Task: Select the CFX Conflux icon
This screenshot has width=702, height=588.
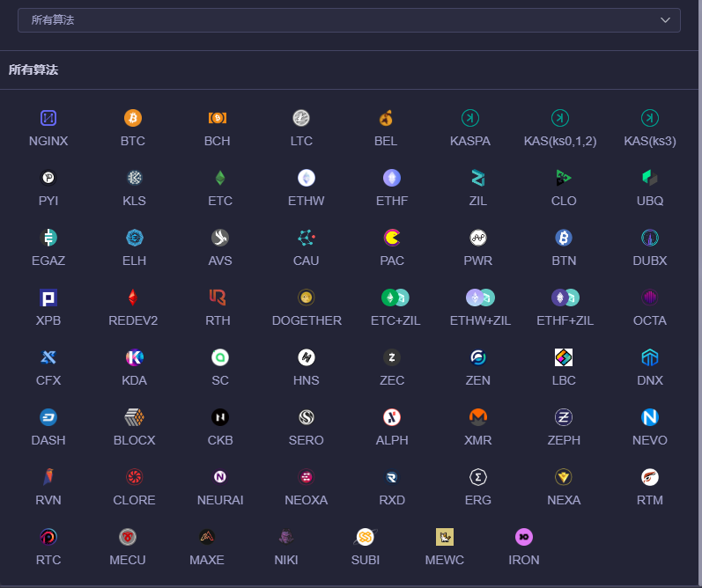Action: click(48, 357)
